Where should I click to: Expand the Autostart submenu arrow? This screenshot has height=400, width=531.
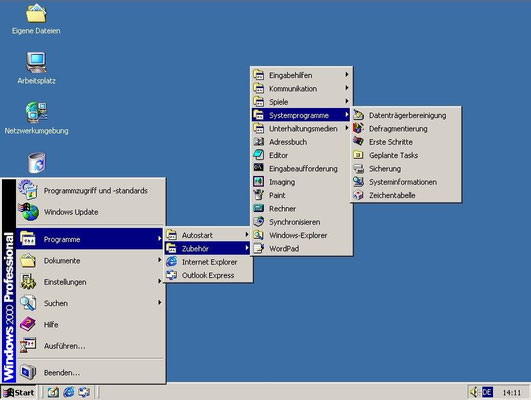[247, 234]
